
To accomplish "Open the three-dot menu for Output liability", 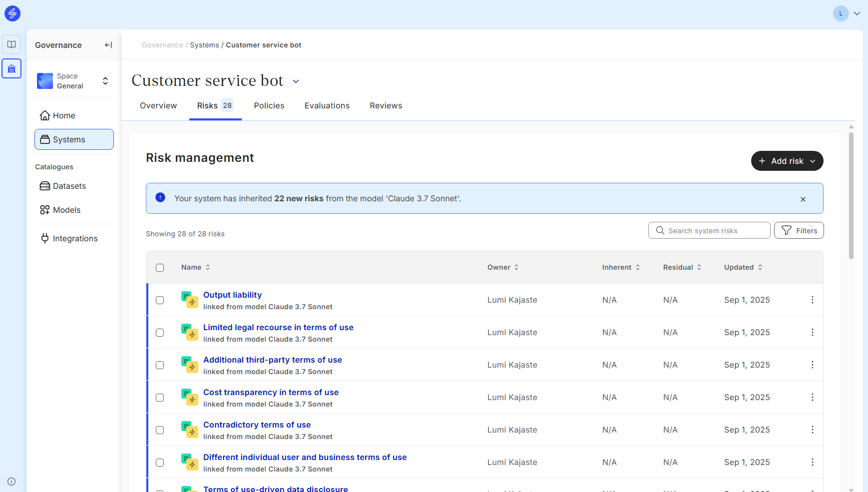I will (x=812, y=300).
